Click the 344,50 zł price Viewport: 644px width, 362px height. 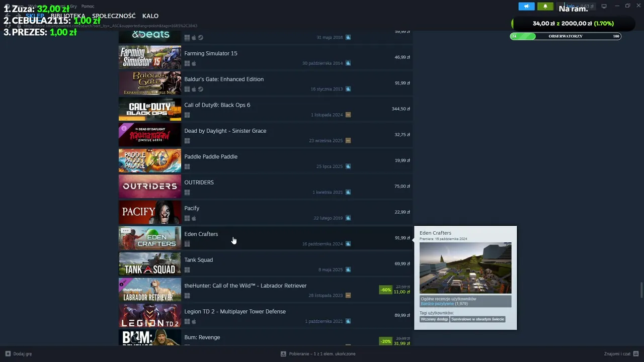tap(401, 109)
